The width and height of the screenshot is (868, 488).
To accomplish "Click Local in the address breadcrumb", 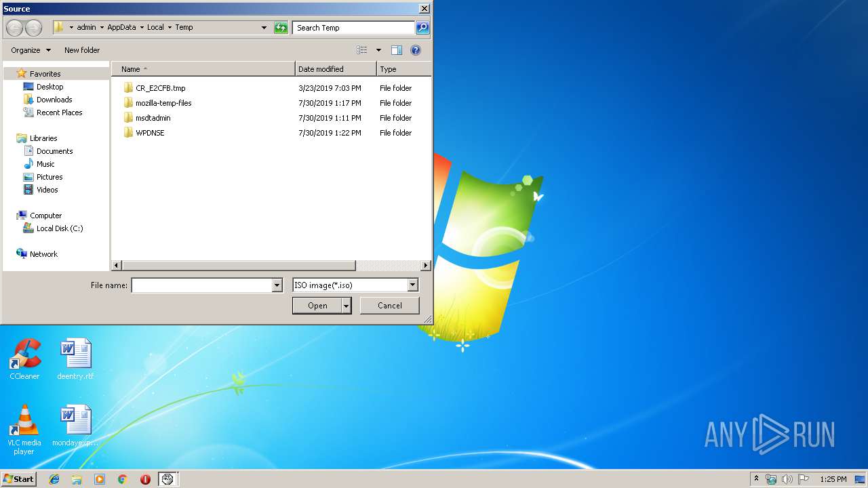I will pos(155,28).
